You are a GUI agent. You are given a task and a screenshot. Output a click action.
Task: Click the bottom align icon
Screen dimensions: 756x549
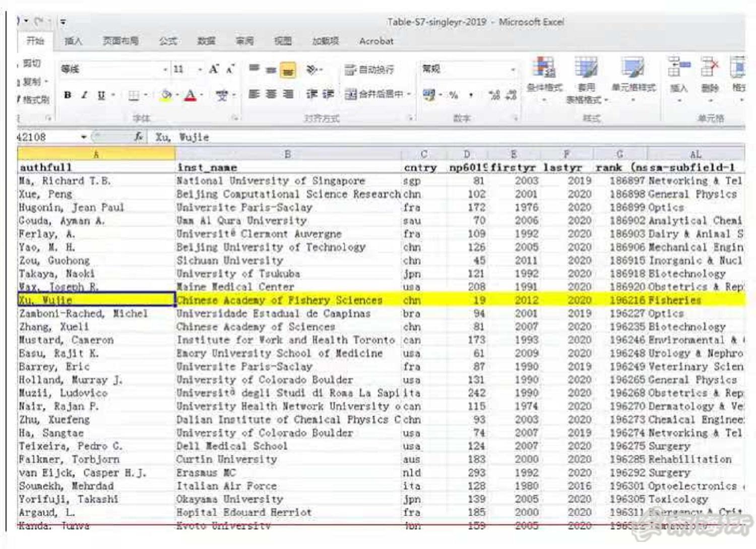pyautogui.click(x=288, y=70)
